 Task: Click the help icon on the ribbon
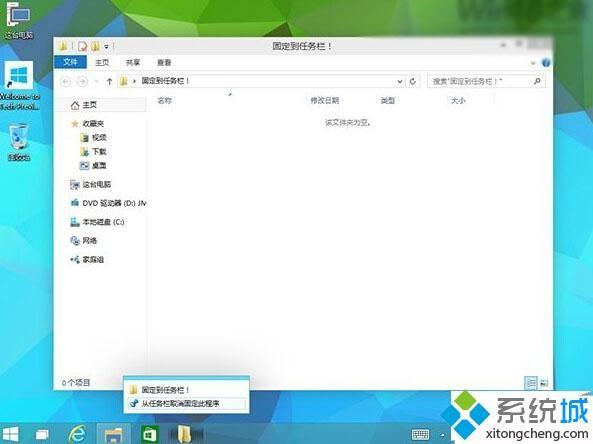(546, 62)
